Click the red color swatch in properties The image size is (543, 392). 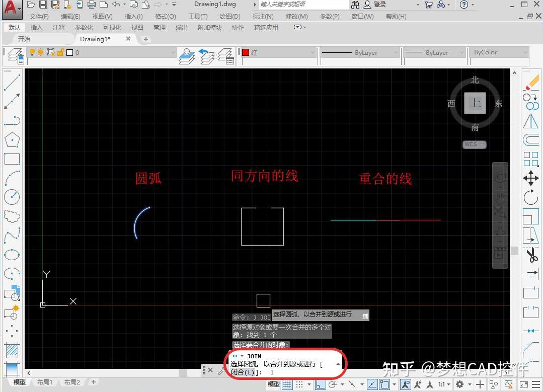[246, 52]
